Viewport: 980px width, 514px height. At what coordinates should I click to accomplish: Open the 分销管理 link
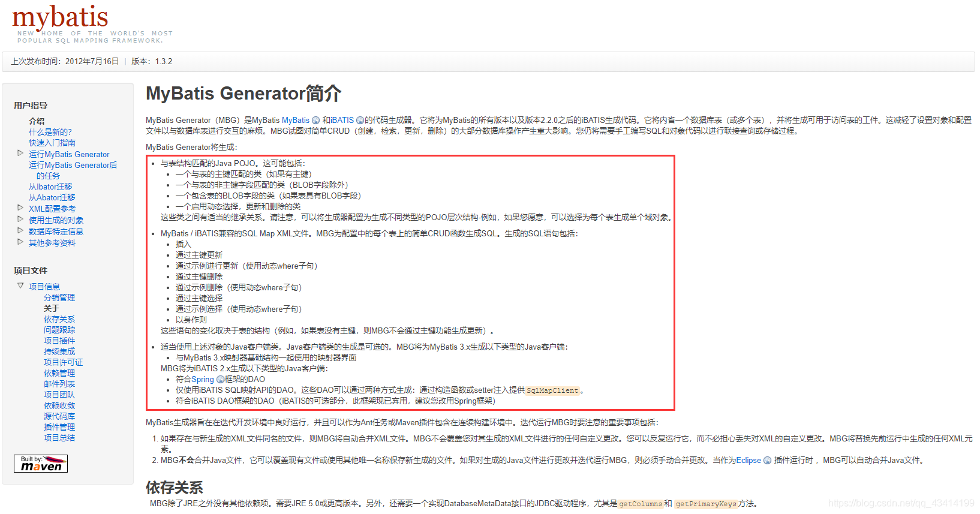[59, 297]
